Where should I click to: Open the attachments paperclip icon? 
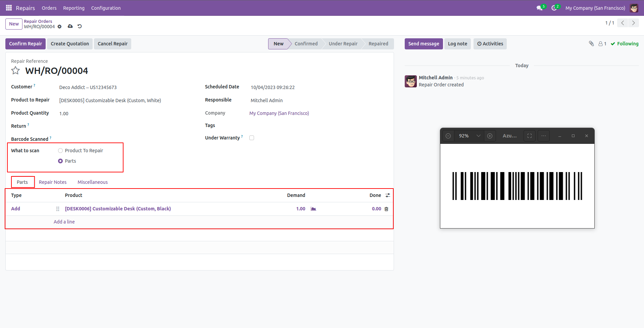(591, 43)
